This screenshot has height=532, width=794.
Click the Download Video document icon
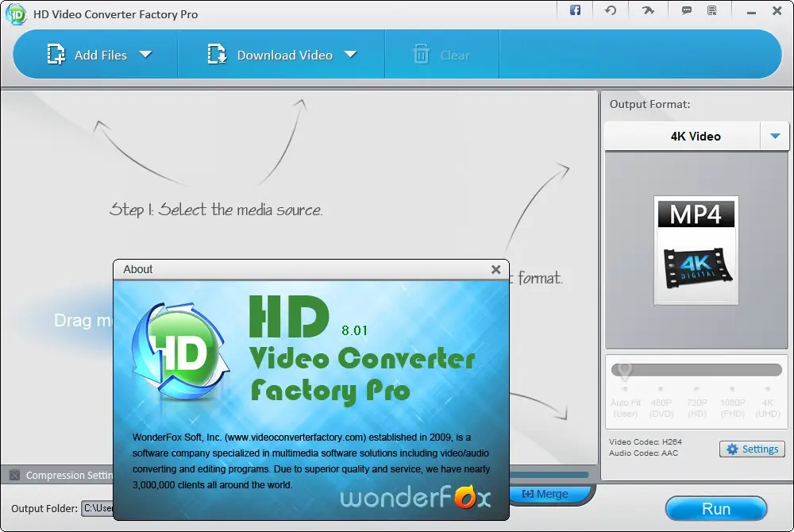[x=217, y=54]
